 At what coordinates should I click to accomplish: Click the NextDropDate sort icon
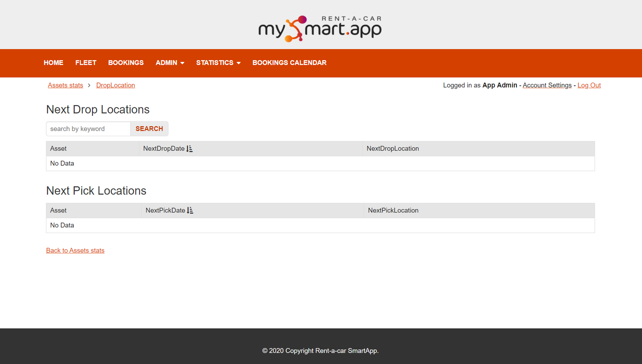point(189,149)
